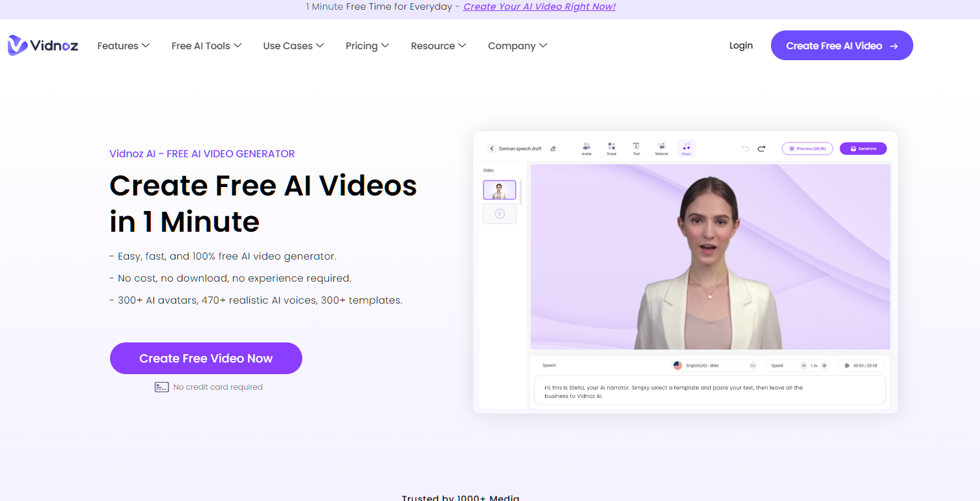The width and height of the screenshot is (980, 501).
Task: Click the speech script text box
Action: tap(709, 390)
